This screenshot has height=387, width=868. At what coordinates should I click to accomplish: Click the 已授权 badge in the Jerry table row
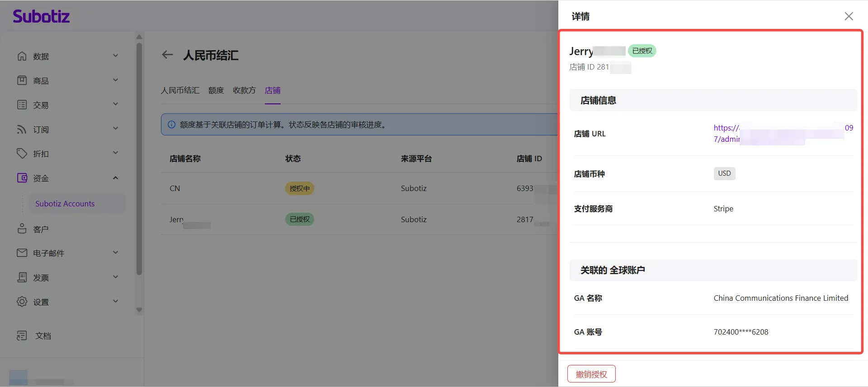click(x=299, y=219)
